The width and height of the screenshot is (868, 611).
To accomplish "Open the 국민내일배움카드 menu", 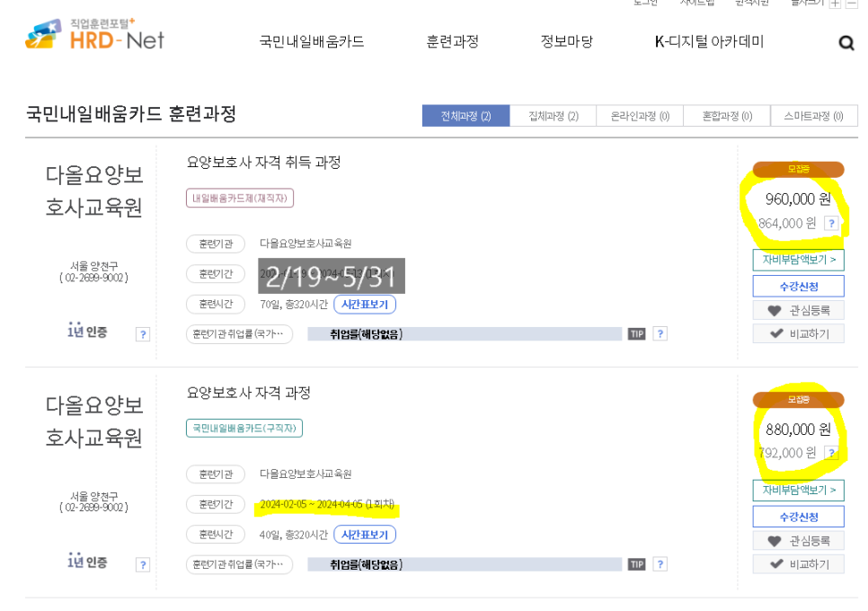I will click(x=312, y=41).
